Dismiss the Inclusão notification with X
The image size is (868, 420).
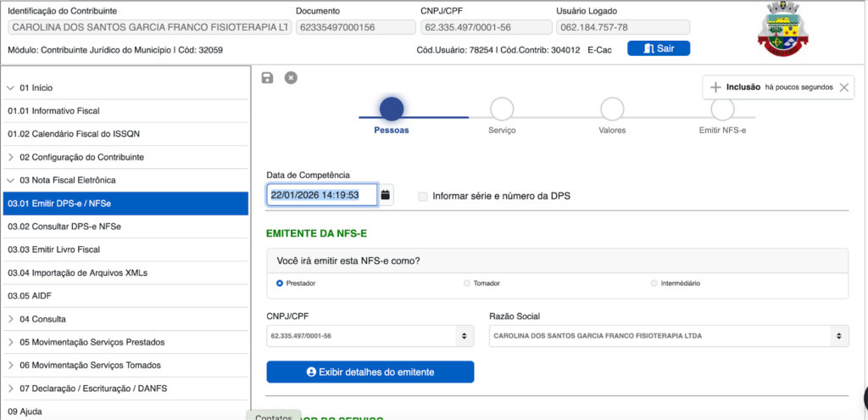tap(843, 87)
